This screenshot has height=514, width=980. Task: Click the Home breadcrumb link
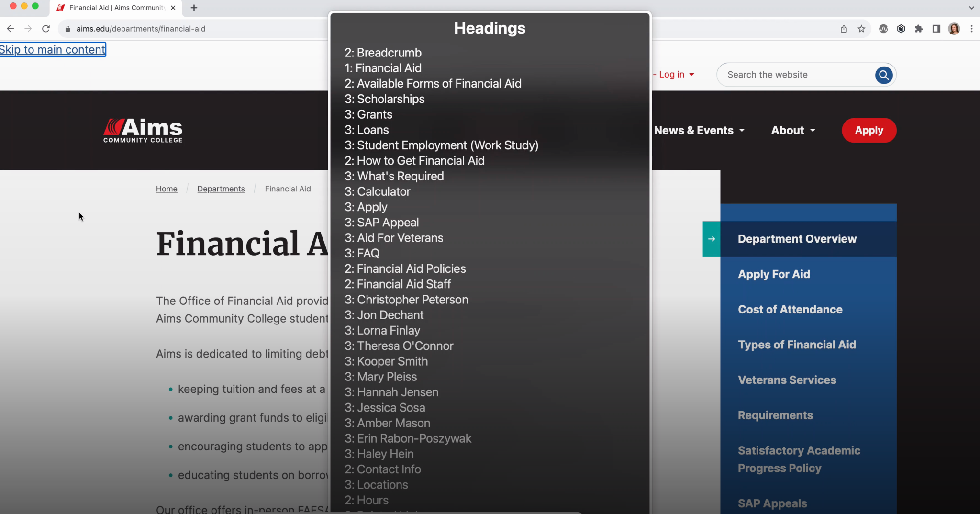167,189
